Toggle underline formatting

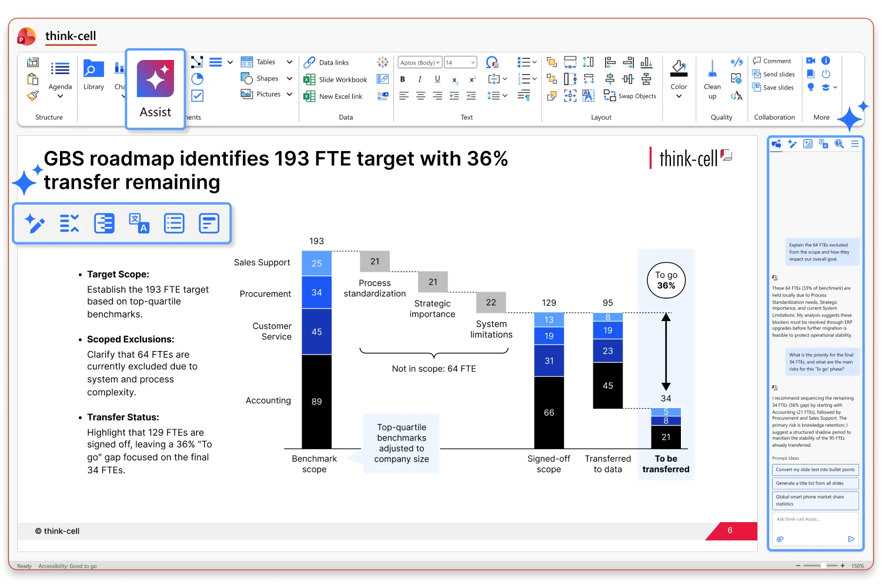[x=437, y=79]
